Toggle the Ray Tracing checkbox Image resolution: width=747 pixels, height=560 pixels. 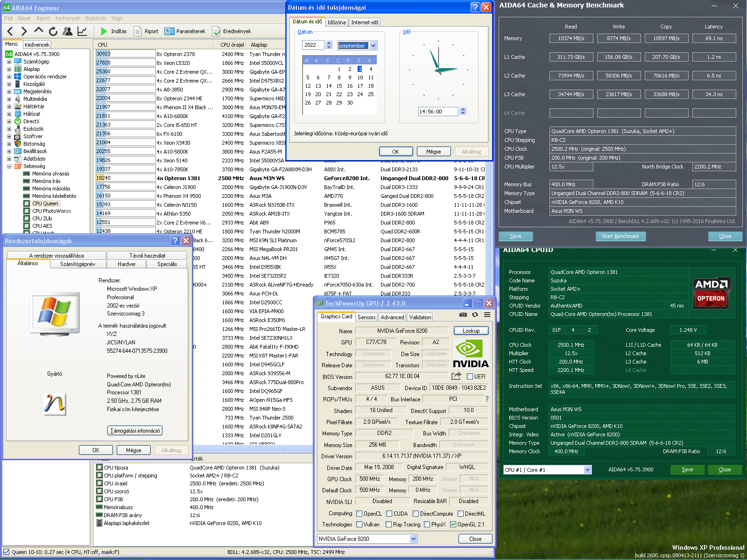[x=389, y=524]
